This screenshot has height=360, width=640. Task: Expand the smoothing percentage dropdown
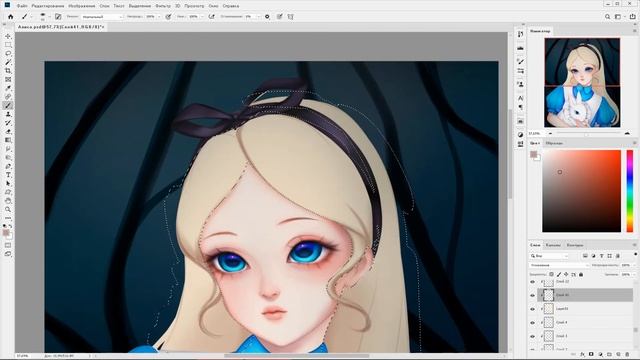258,17
